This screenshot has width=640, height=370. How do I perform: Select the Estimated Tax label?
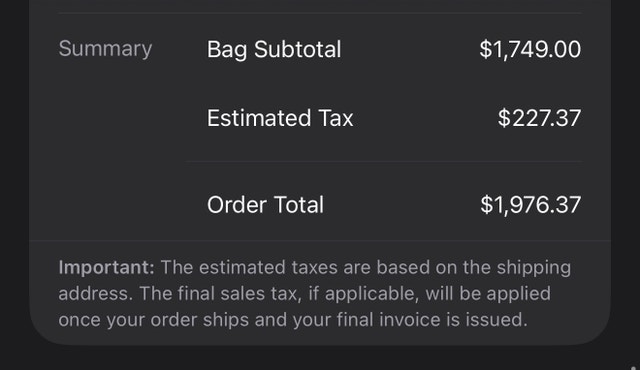(280, 118)
